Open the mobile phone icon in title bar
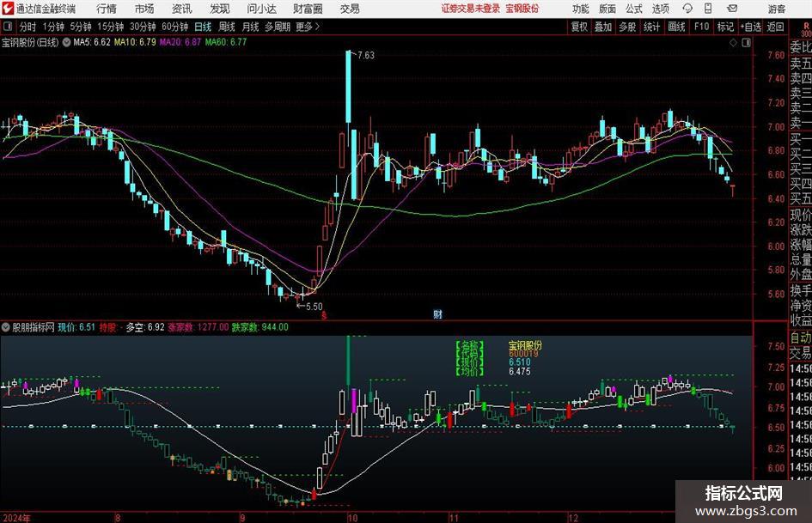 pos(708,9)
